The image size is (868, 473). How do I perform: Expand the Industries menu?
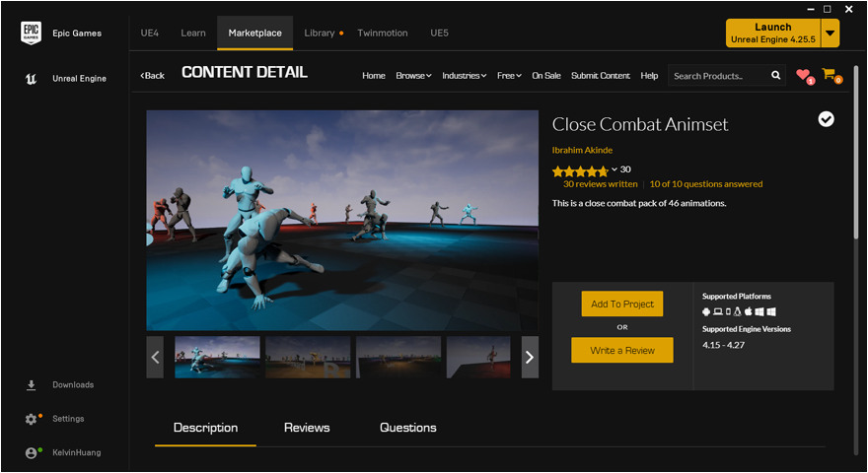[464, 76]
